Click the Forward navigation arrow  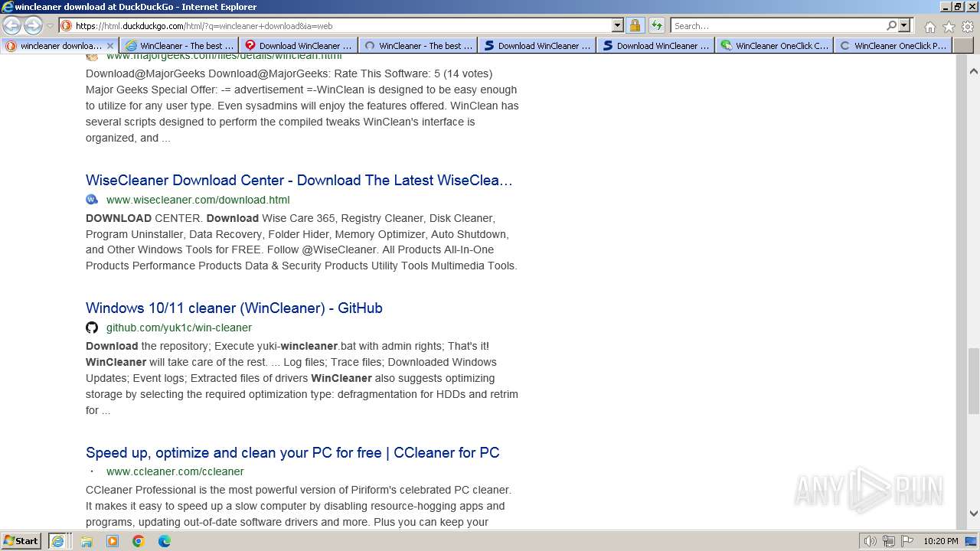(x=33, y=25)
